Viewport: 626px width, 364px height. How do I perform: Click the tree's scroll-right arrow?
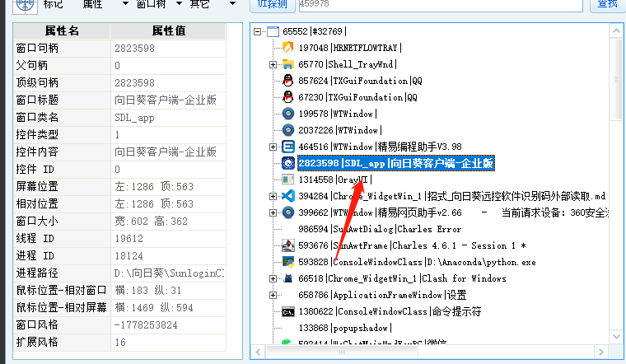pyautogui.click(x=600, y=352)
